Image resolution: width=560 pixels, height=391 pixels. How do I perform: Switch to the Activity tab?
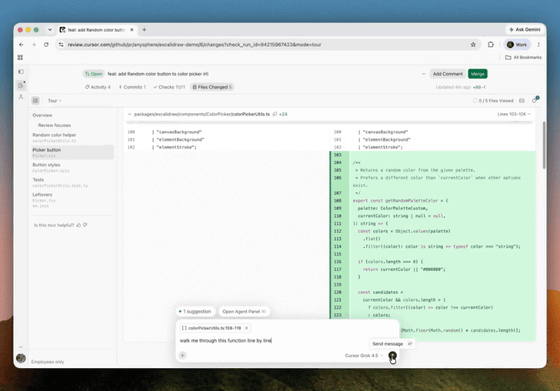click(x=98, y=87)
